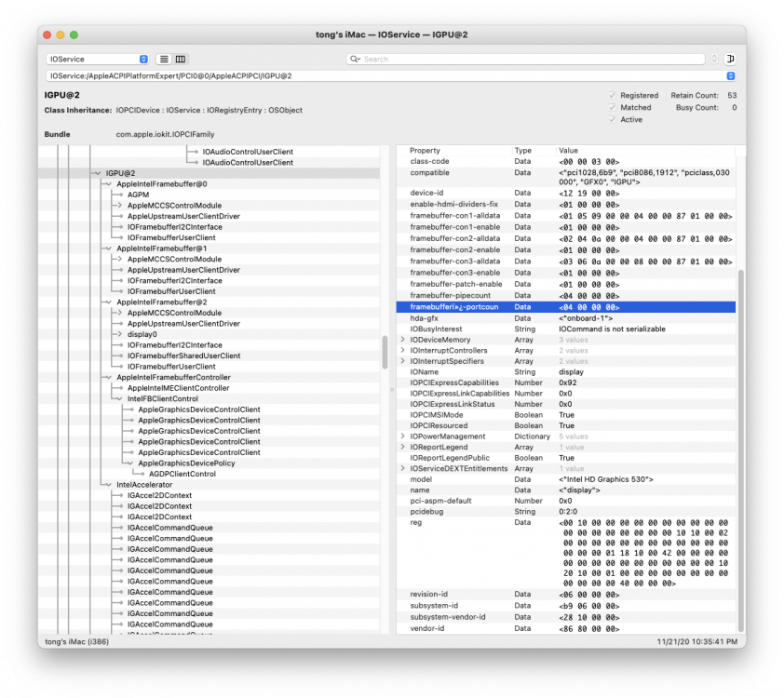Image resolution: width=784 pixels, height=698 pixels.
Task: Select the reg property row
Action: [566, 553]
